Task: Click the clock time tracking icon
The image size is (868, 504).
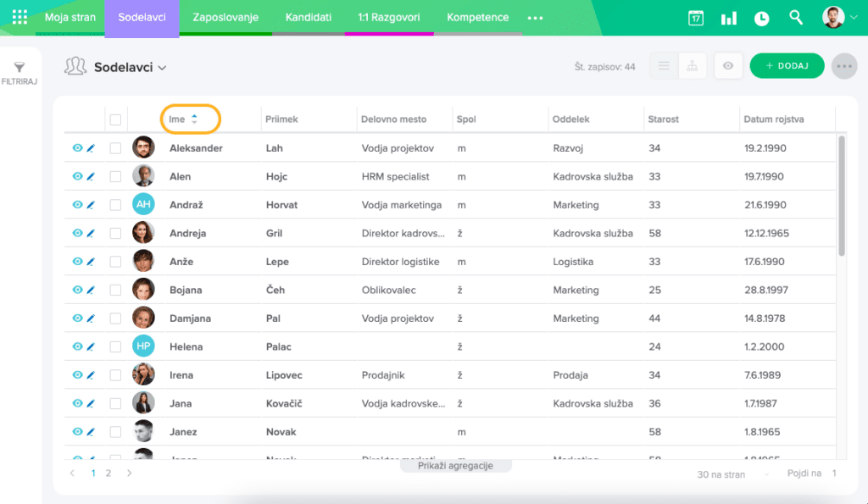Action: (x=761, y=18)
